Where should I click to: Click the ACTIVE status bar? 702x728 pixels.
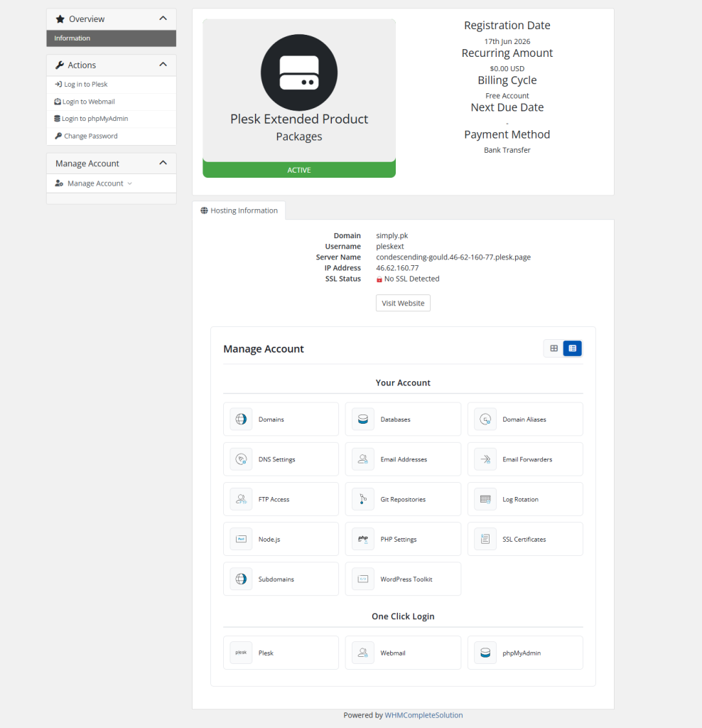[x=299, y=170]
